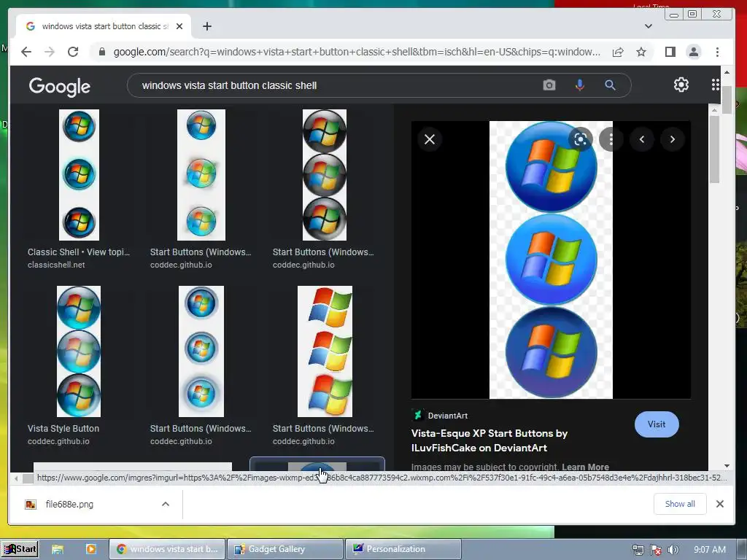The height and width of the screenshot is (560, 747).
Task: Open Vista Style Button caption link
Action: (x=63, y=428)
